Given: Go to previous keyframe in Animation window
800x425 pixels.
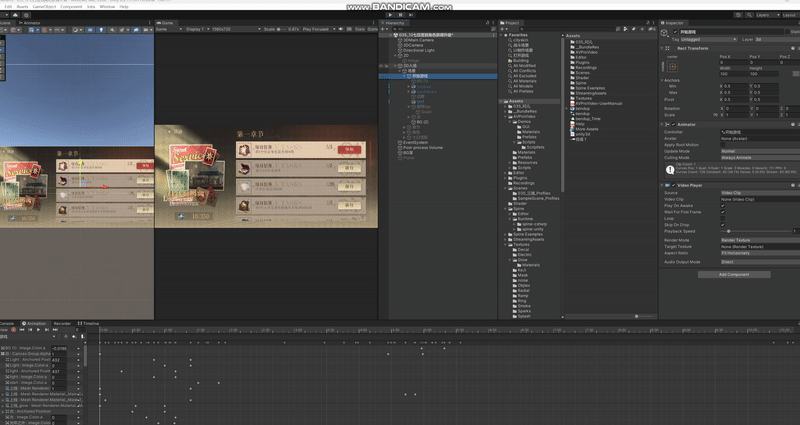Looking at the screenshot, I should click(30, 330).
